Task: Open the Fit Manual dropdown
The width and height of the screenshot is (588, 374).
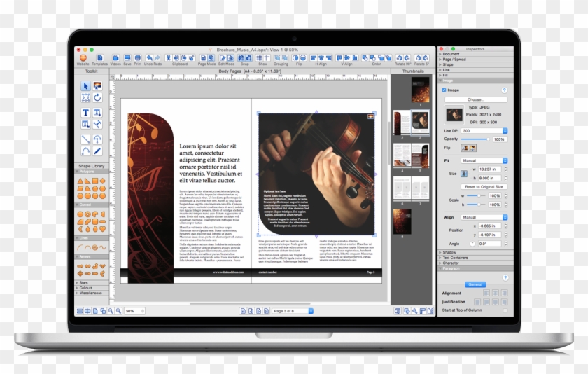Action: coord(484,160)
